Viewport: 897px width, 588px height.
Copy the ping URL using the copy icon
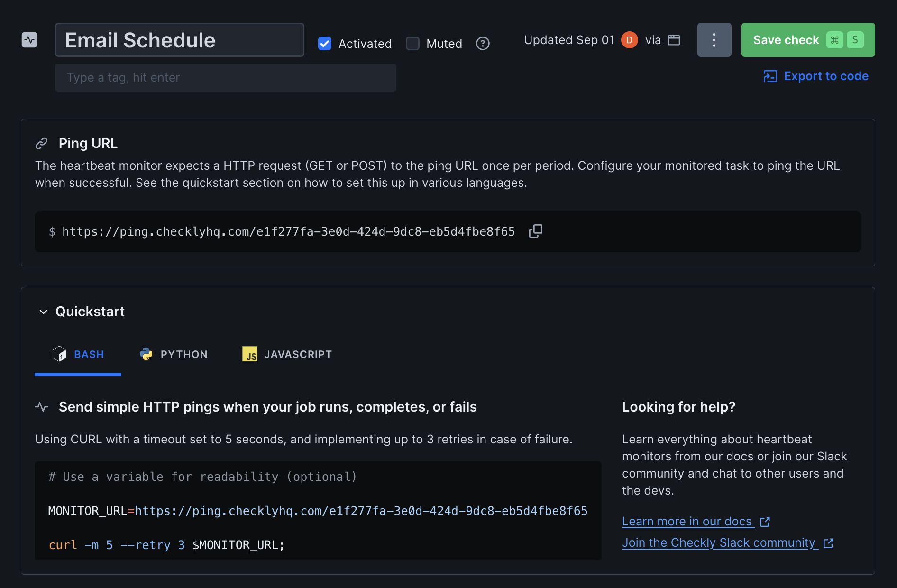tap(536, 231)
